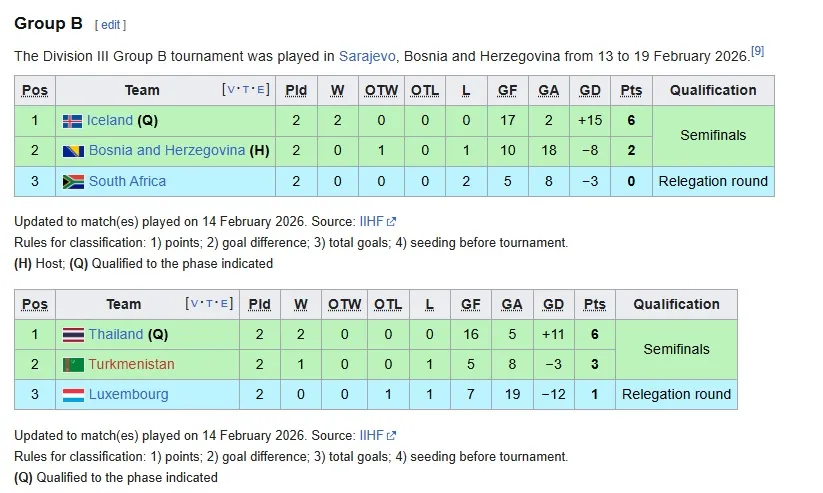Click the Iceland flag icon

point(72,121)
